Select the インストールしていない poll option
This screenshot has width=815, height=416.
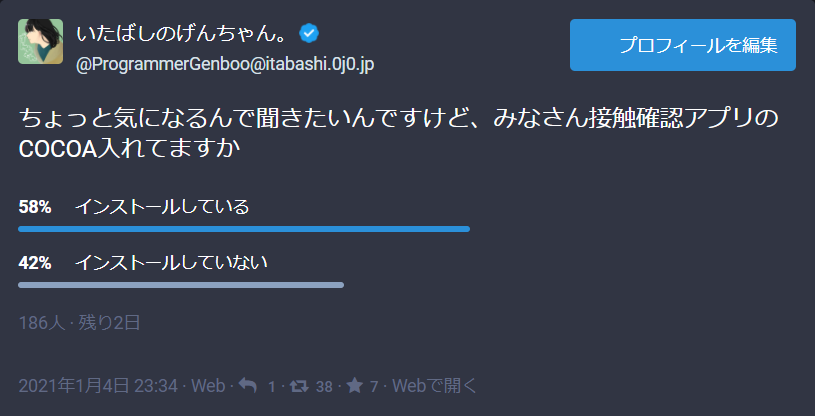(172, 263)
